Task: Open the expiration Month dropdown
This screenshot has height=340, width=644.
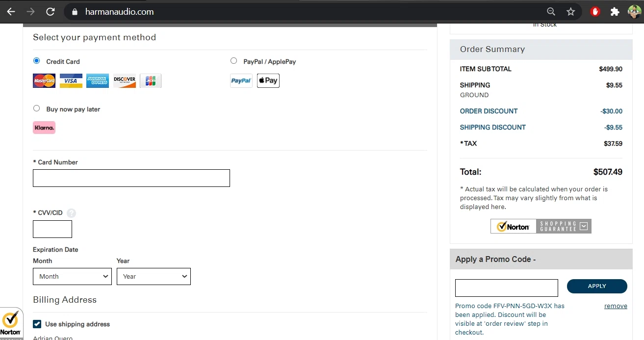Action: click(x=72, y=276)
